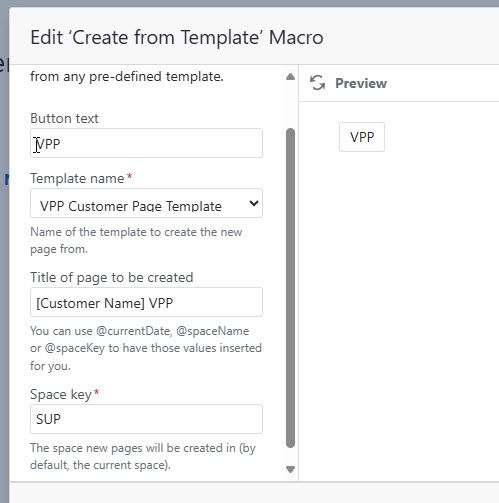Click the Edit 'Create from Template' Macro title
Screen dimensions: 499x503
pyautogui.click(x=177, y=37)
